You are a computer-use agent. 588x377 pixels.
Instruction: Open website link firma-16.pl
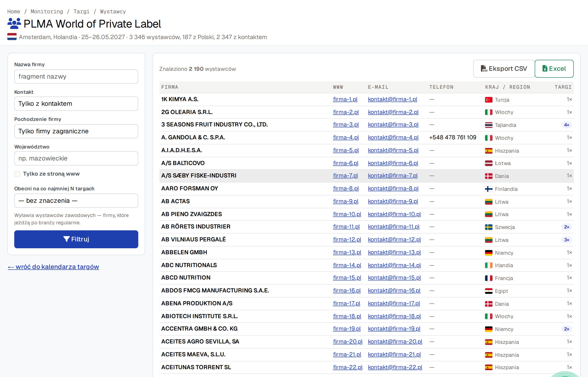coord(347,291)
